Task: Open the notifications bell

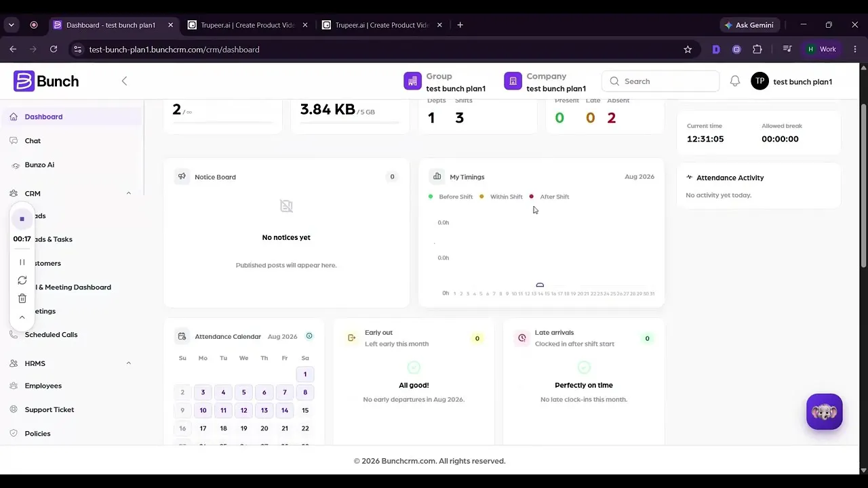Action: pos(735,81)
